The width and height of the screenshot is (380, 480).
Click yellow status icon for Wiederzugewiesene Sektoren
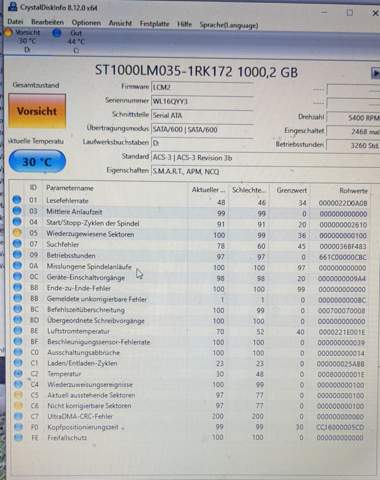pos(17,233)
